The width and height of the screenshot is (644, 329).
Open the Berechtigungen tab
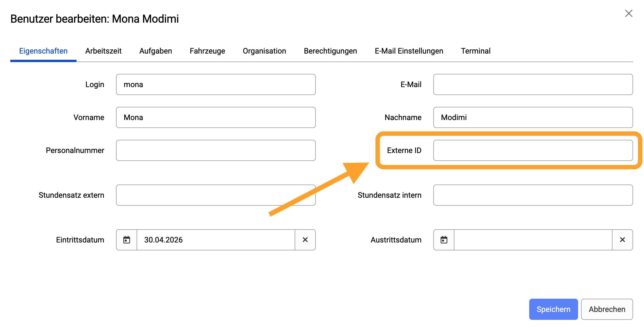point(330,51)
